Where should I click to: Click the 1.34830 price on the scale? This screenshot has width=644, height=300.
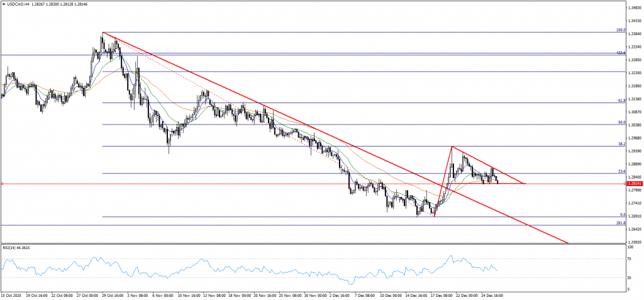tap(635, 8)
